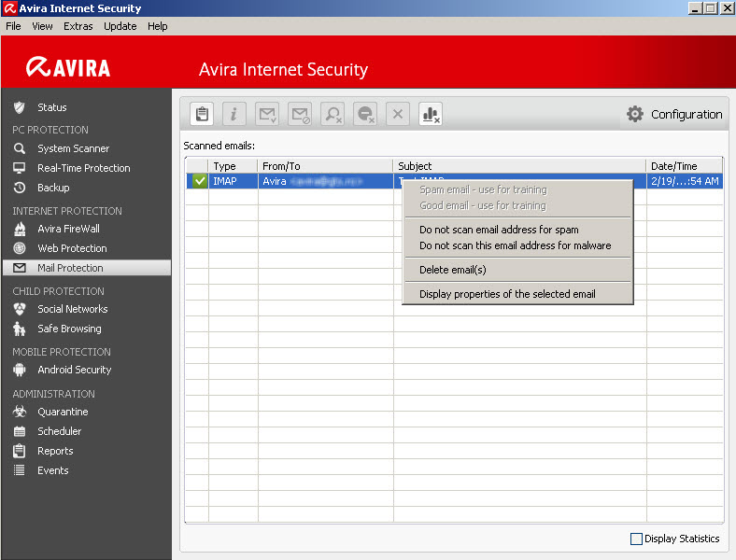Open Avira FireWall section
736x560 pixels.
[x=68, y=229]
